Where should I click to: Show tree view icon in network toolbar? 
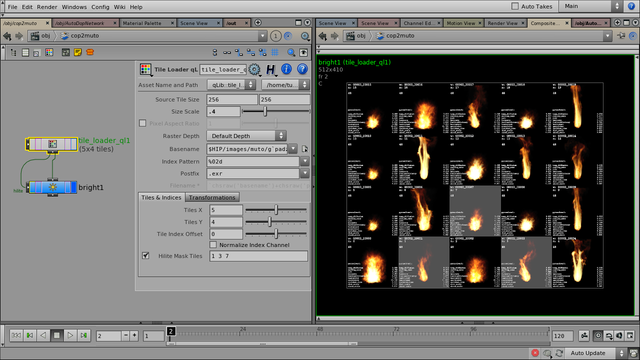coord(13,52)
